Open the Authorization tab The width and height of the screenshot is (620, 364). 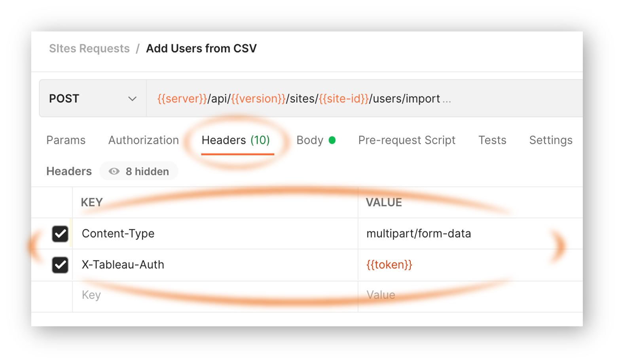[143, 140]
